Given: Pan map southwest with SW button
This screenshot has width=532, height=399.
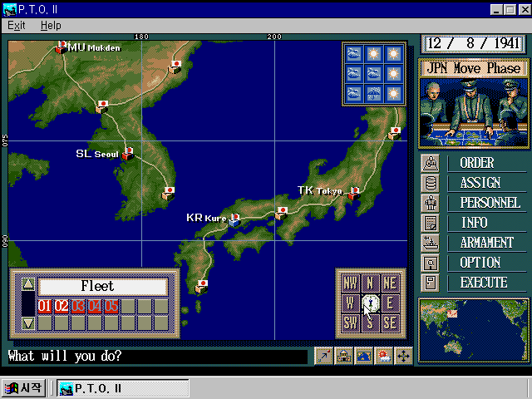Looking at the screenshot, I should click(x=350, y=323).
